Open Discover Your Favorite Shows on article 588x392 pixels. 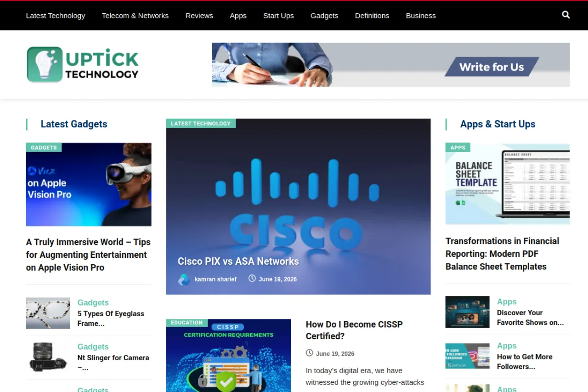tap(531, 318)
